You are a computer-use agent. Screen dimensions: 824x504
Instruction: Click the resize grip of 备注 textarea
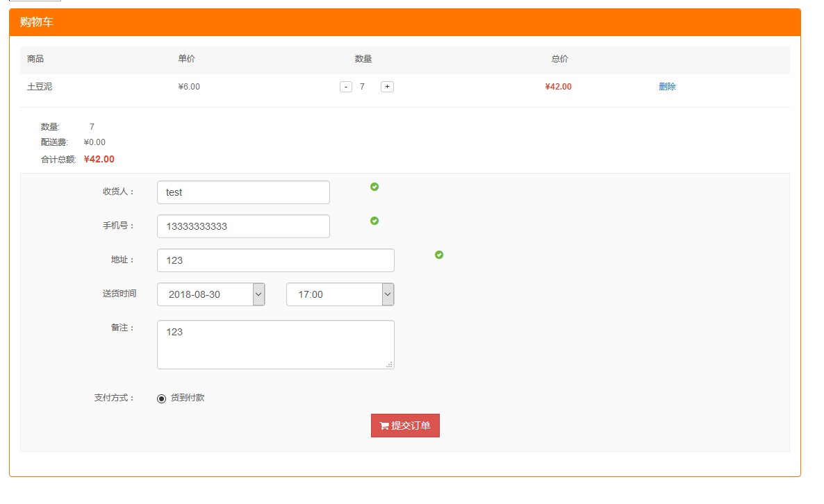[389, 364]
